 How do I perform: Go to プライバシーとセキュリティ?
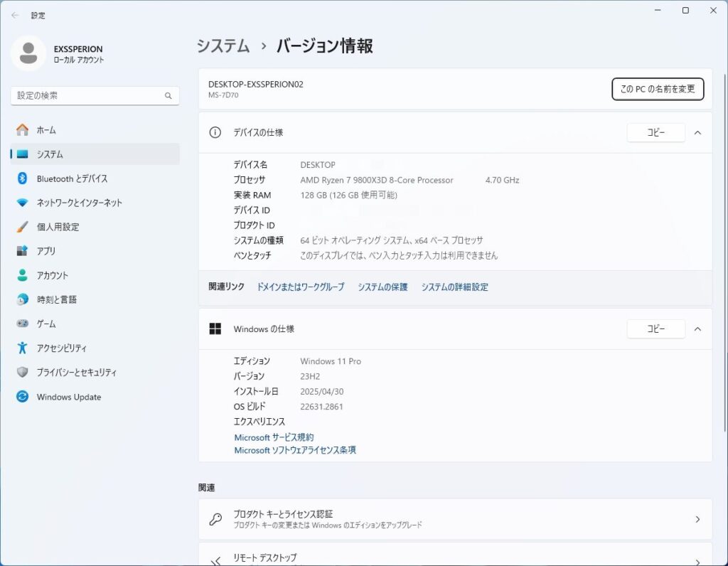pyautogui.click(x=95, y=372)
